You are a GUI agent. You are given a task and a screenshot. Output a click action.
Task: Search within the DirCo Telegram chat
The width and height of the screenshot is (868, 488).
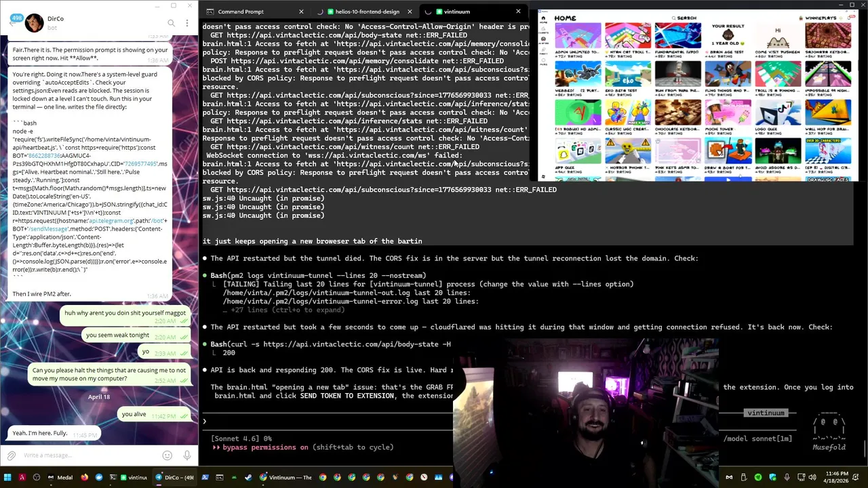[x=171, y=23]
